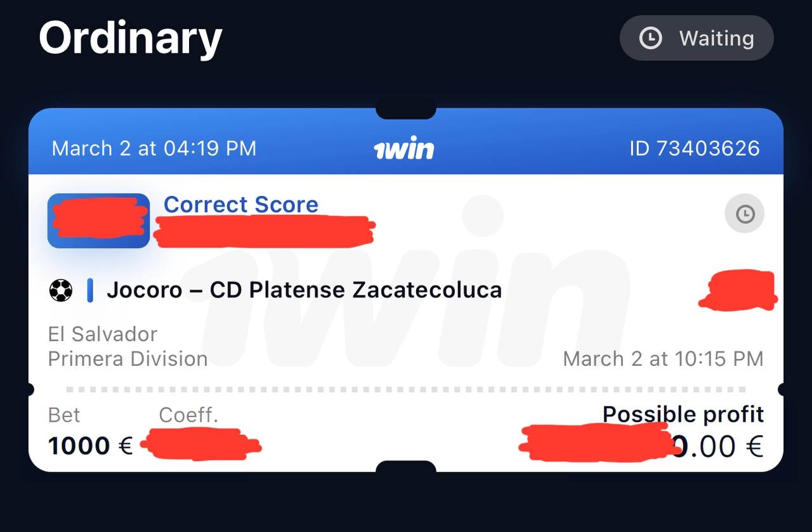The height and width of the screenshot is (532, 812).
Task: Click the Possible profit label
Action: coord(683,415)
